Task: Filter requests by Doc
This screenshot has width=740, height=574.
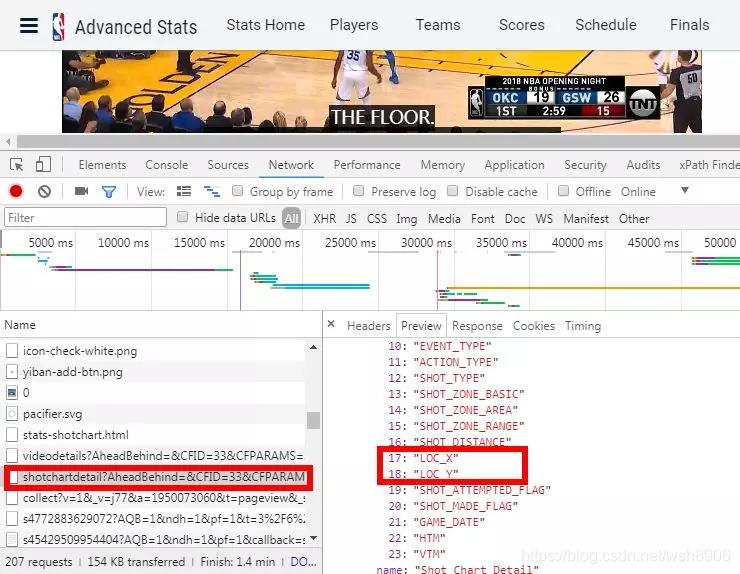Action: point(515,219)
